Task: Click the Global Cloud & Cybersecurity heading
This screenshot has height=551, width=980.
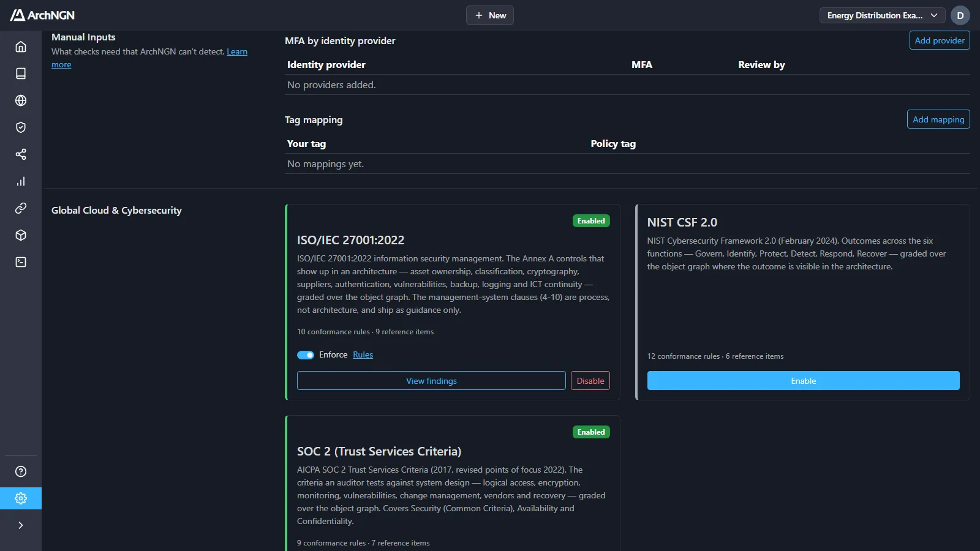Action: coord(116,211)
